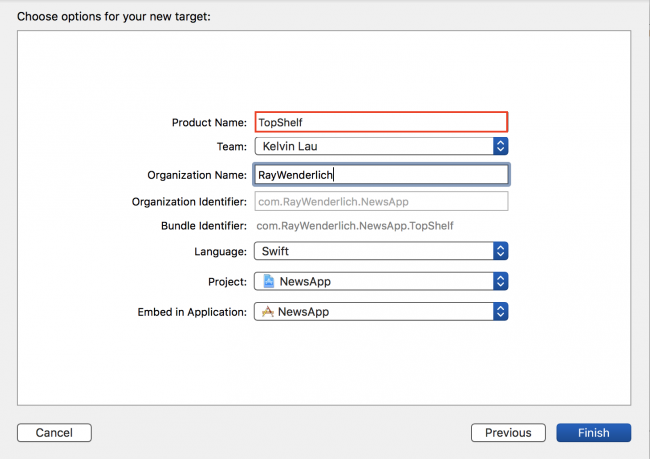Image resolution: width=650 pixels, height=459 pixels.
Task: Click the Product Name text field
Action: click(x=381, y=122)
